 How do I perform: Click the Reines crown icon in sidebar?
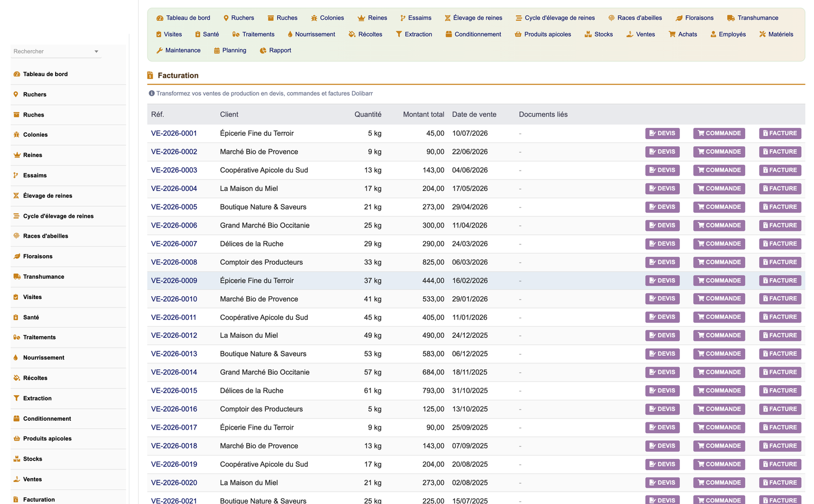pos(16,155)
